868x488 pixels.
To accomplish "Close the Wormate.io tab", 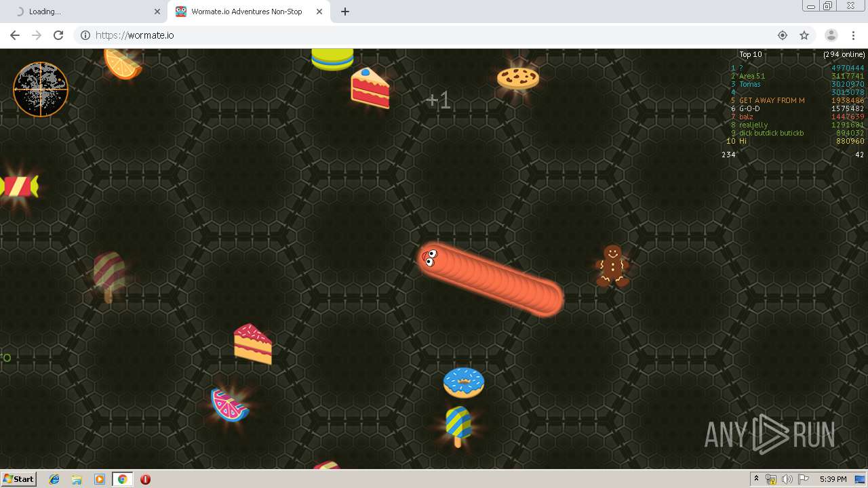I will coord(319,12).
